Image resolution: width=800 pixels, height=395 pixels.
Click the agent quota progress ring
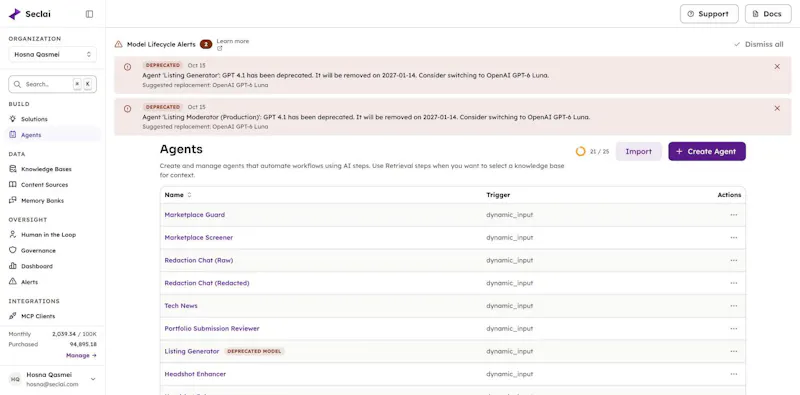[x=580, y=152]
